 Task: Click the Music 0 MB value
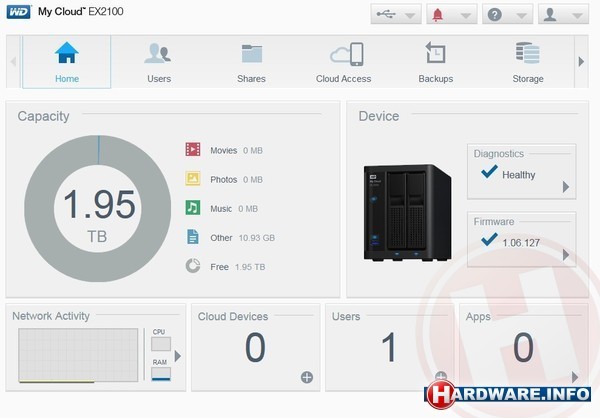248,209
